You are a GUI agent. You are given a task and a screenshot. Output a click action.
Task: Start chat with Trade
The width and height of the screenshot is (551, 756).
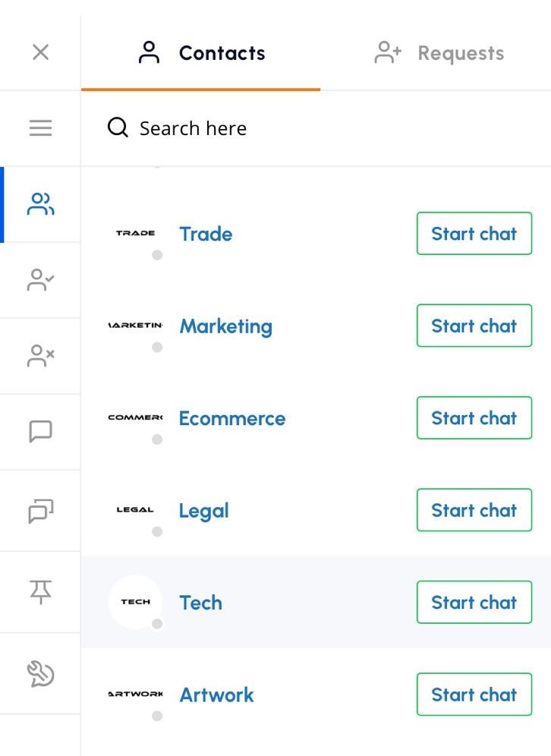(x=474, y=234)
